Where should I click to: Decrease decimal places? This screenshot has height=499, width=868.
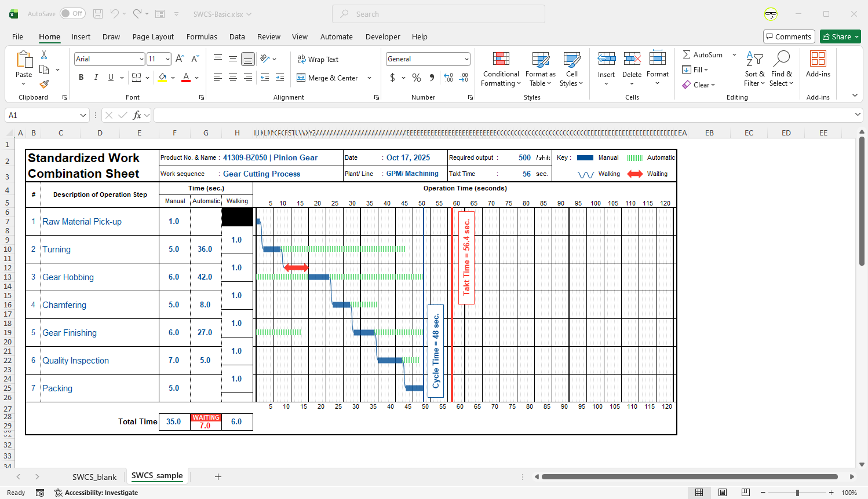coord(464,78)
